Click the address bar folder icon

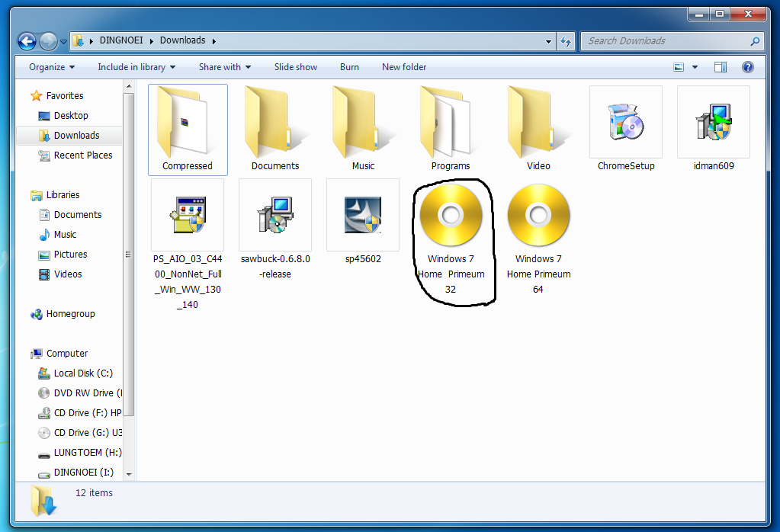tap(78, 40)
